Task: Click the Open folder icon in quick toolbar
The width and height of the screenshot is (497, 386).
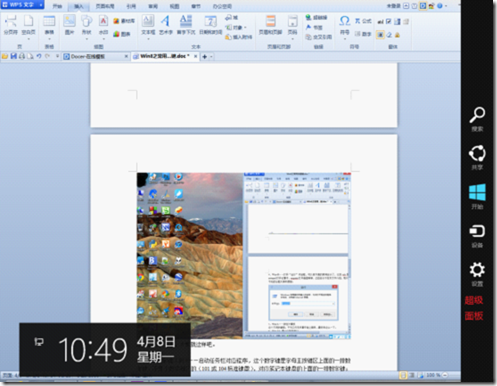Action: pos(5,56)
